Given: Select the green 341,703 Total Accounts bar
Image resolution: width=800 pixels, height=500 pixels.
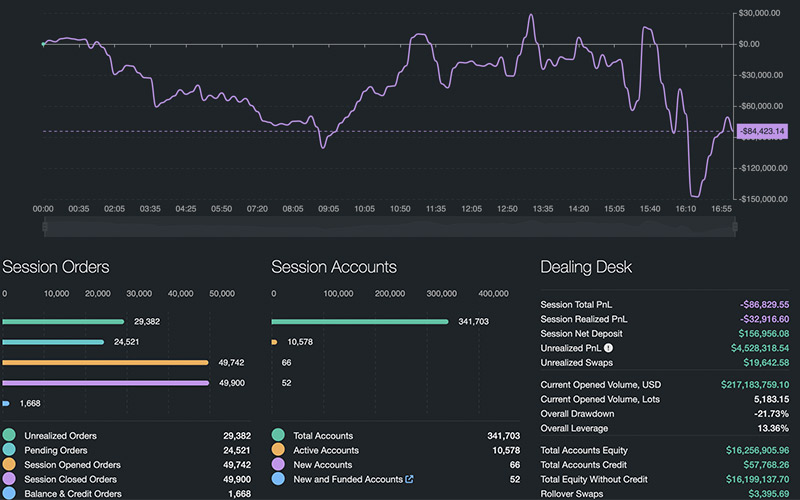Looking at the screenshot, I should (x=360, y=321).
